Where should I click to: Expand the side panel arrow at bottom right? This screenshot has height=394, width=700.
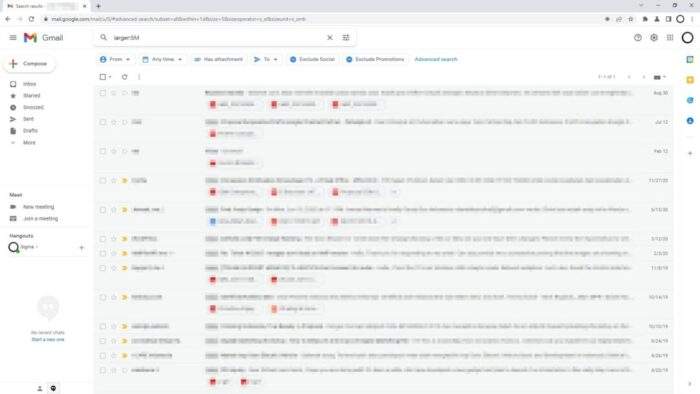690,384
